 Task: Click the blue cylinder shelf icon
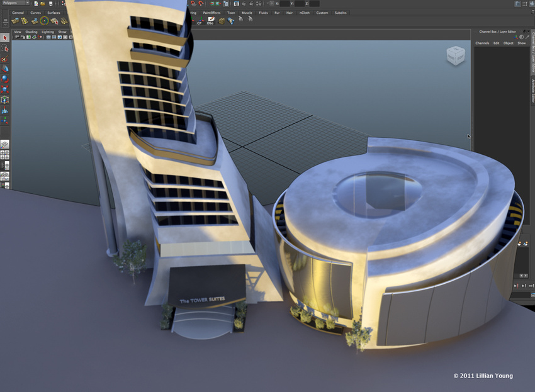pyautogui.click(x=231, y=21)
